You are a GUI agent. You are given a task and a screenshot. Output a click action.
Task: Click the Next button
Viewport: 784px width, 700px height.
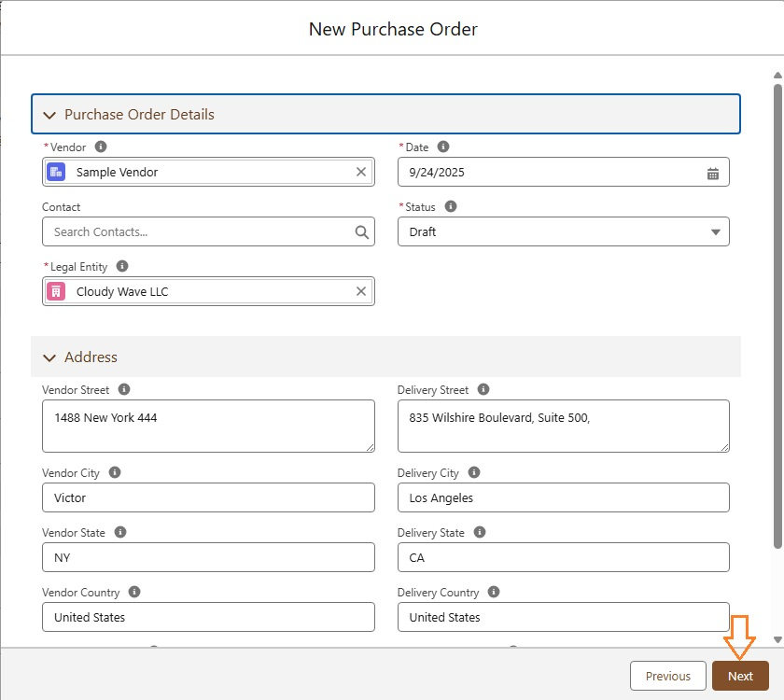pyautogui.click(x=740, y=676)
